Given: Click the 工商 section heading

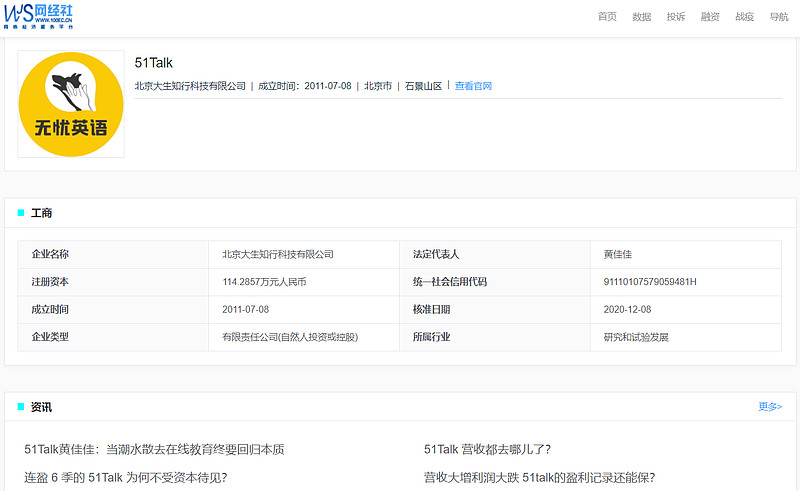Looking at the screenshot, I should pyautogui.click(x=41, y=213).
